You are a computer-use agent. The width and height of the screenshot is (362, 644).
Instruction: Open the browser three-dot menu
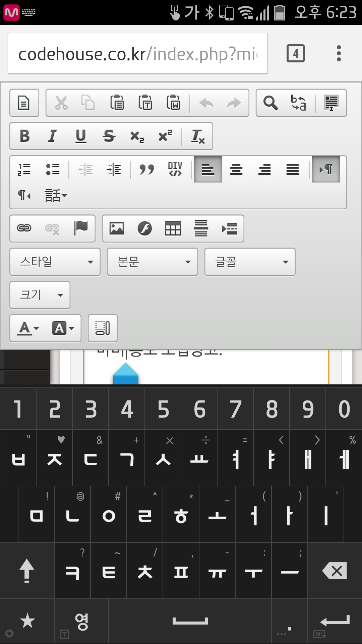tap(339, 53)
